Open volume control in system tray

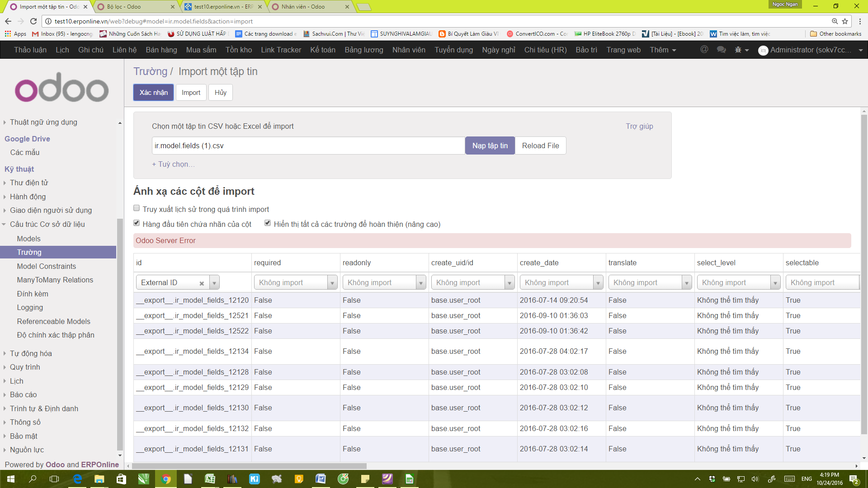coord(755,479)
